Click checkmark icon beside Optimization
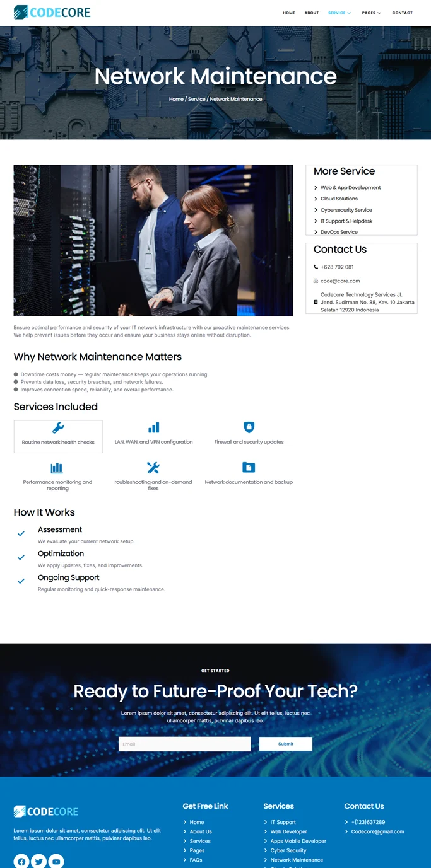431x868 pixels. pos(21,557)
